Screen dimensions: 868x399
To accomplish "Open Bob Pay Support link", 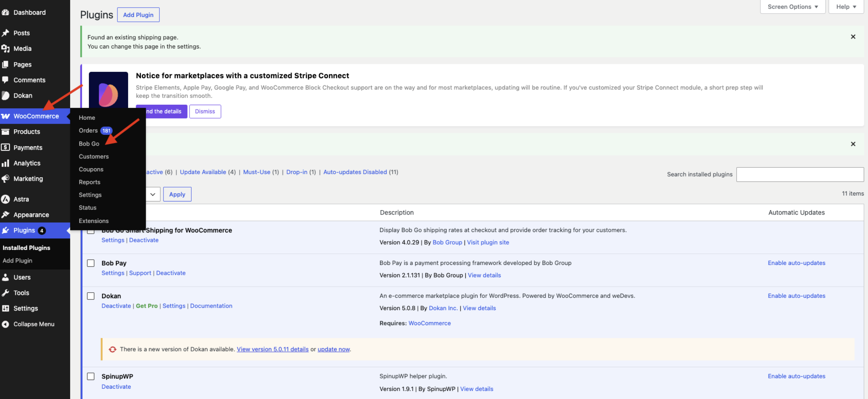I will [140, 273].
